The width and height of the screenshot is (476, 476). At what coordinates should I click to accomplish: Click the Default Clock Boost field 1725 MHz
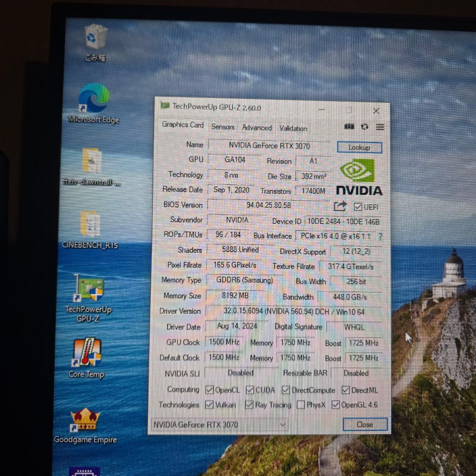363,358
